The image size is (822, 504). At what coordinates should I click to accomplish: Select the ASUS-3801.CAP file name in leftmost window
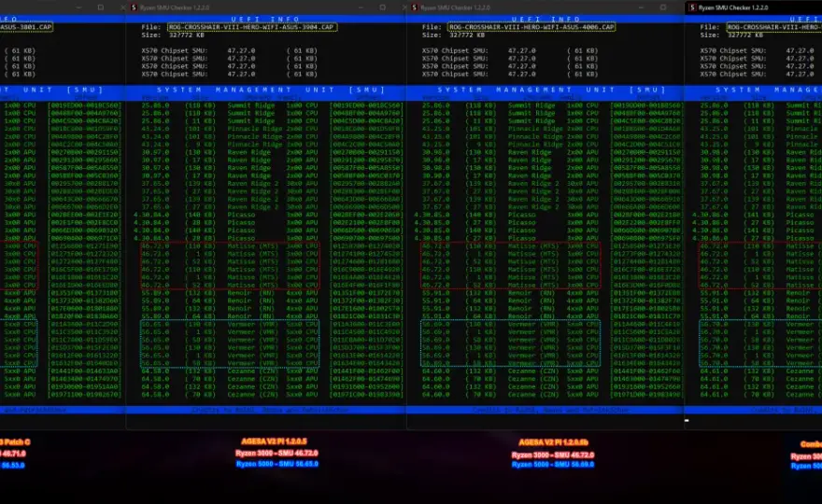coord(26,27)
